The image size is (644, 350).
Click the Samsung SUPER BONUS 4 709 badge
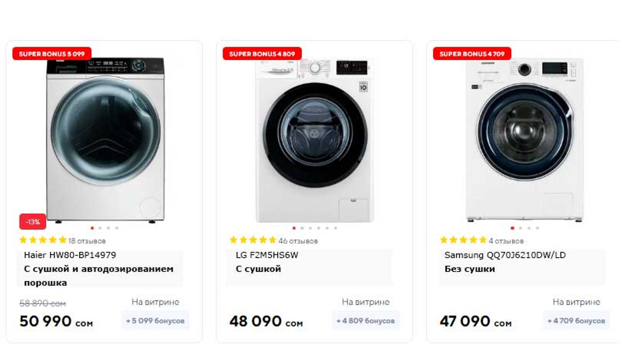point(472,54)
